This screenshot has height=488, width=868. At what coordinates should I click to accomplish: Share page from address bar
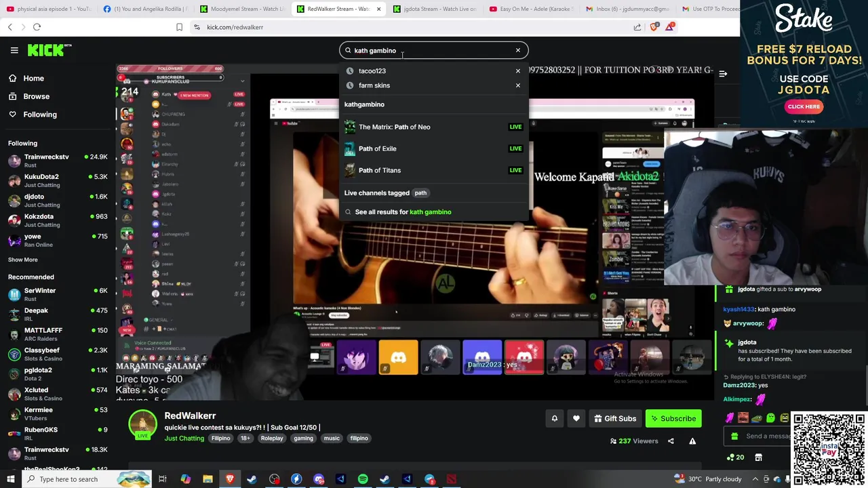[637, 27]
